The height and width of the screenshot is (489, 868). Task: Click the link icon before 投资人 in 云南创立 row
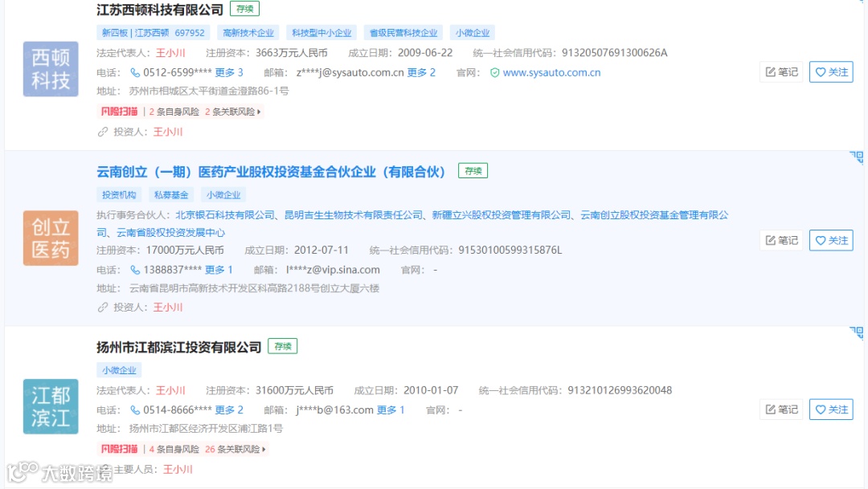[102, 307]
